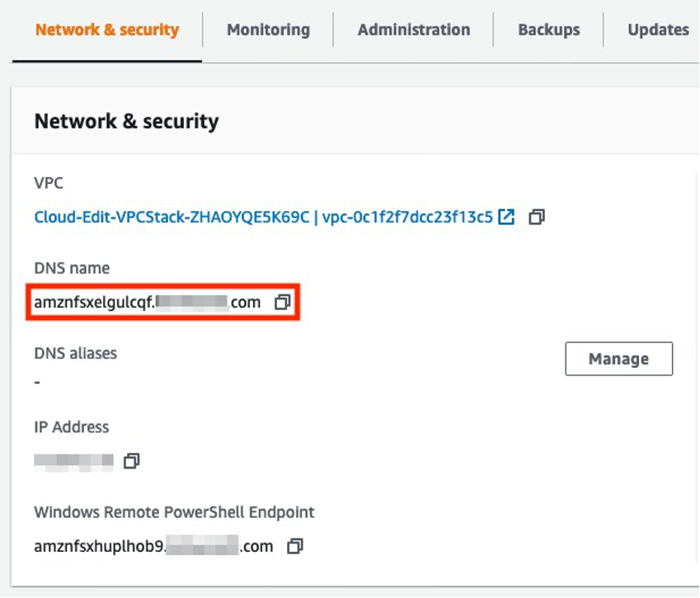Image resolution: width=700 pixels, height=598 pixels.
Task: Click the Windows Remote PowerShell Endpoint label
Action: click(x=173, y=511)
